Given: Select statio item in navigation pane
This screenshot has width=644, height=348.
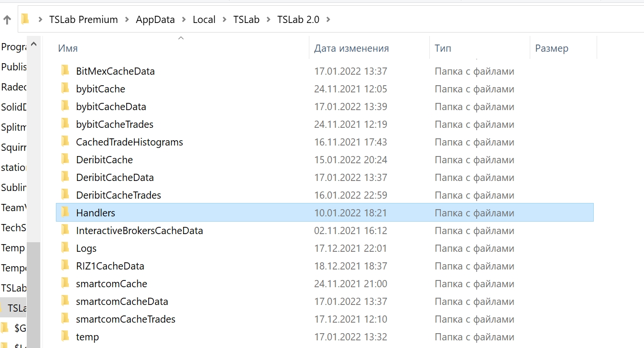Looking at the screenshot, I should point(14,168).
